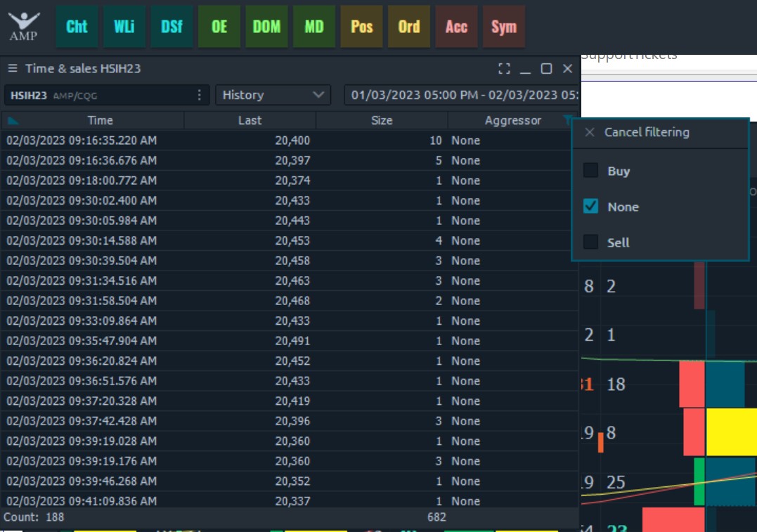The width and height of the screenshot is (757, 532).
Task: Click the Aggressor column filter funnel icon
Action: point(567,119)
